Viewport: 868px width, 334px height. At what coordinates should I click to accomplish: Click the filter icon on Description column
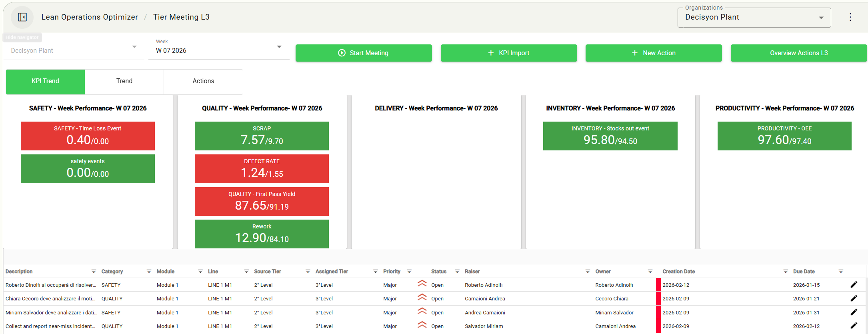[x=94, y=271]
